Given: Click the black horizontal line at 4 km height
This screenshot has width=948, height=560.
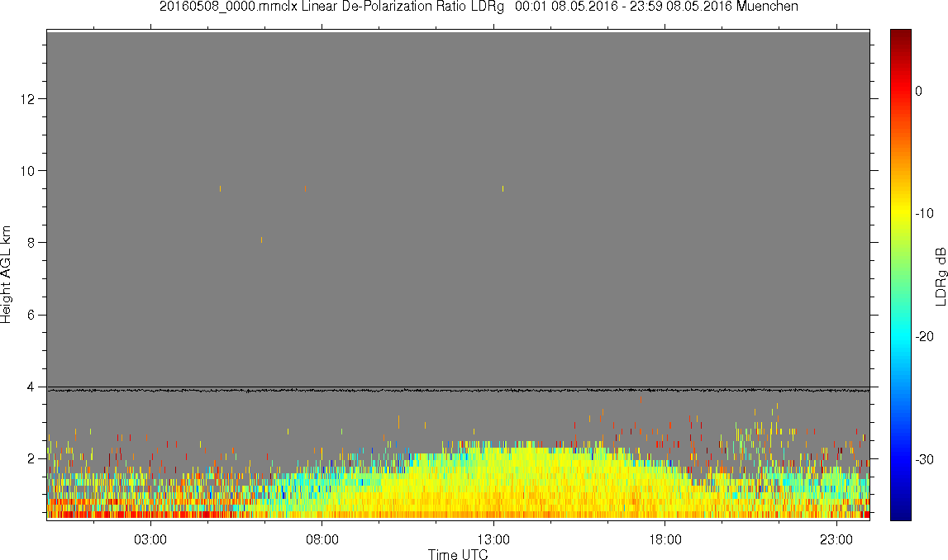Looking at the screenshot, I should (x=458, y=387).
